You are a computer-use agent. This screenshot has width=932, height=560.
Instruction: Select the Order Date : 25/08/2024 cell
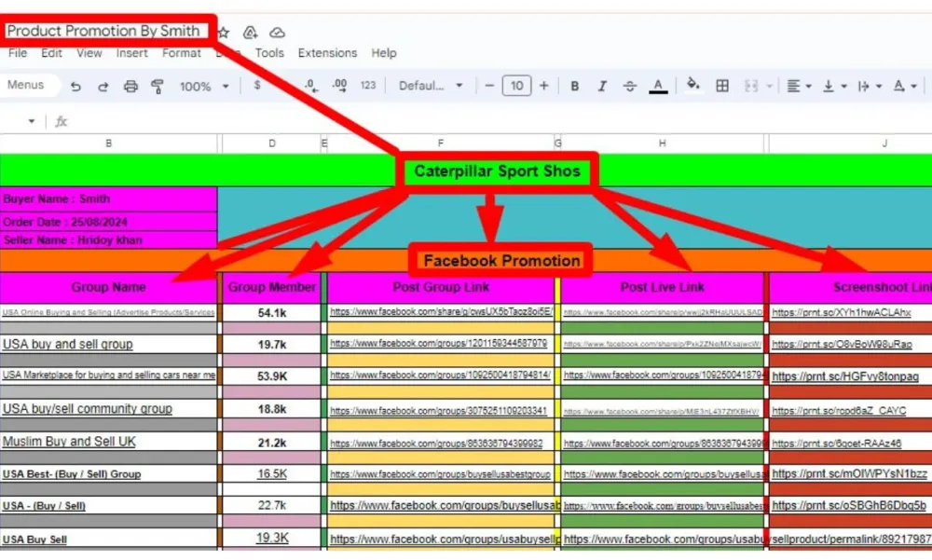coord(109,222)
